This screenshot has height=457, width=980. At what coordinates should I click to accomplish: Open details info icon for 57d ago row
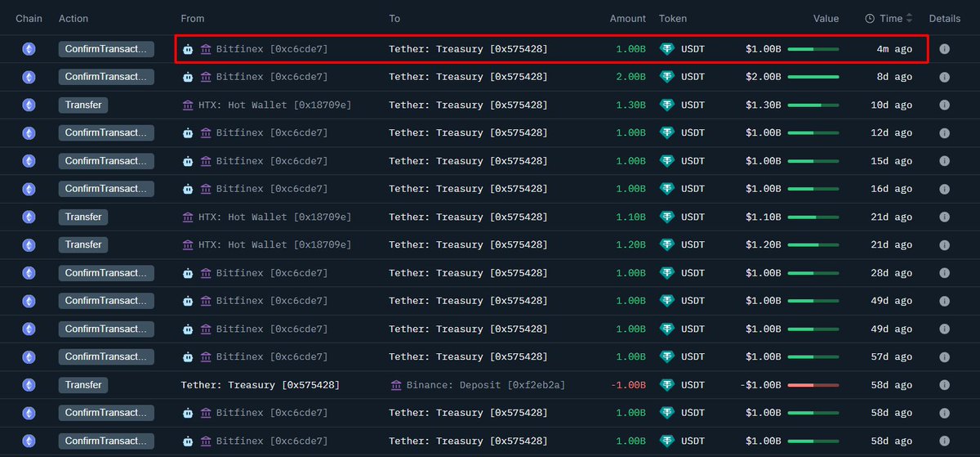(x=944, y=356)
